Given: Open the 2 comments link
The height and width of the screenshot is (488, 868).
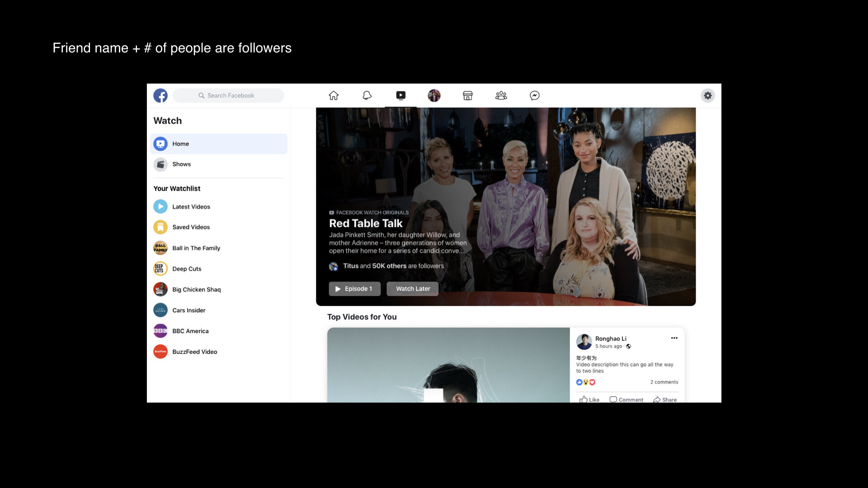Looking at the screenshot, I should (664, 382).
